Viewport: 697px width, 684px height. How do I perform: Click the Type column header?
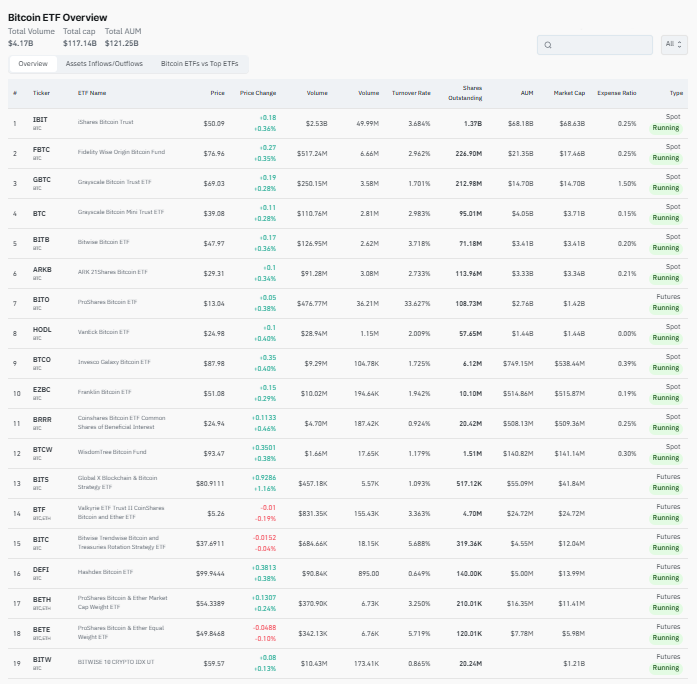click(x=676, y=93)
